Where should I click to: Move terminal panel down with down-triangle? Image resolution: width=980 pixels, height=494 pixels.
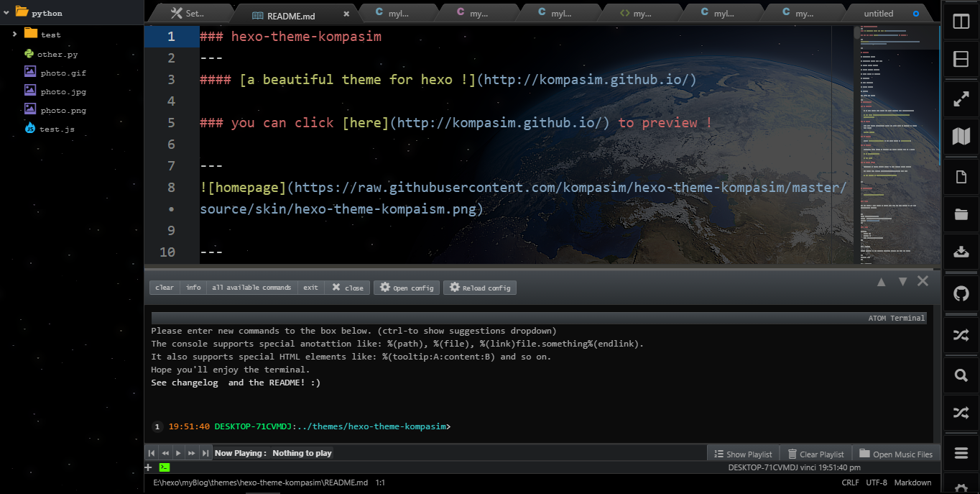(903, 281)
